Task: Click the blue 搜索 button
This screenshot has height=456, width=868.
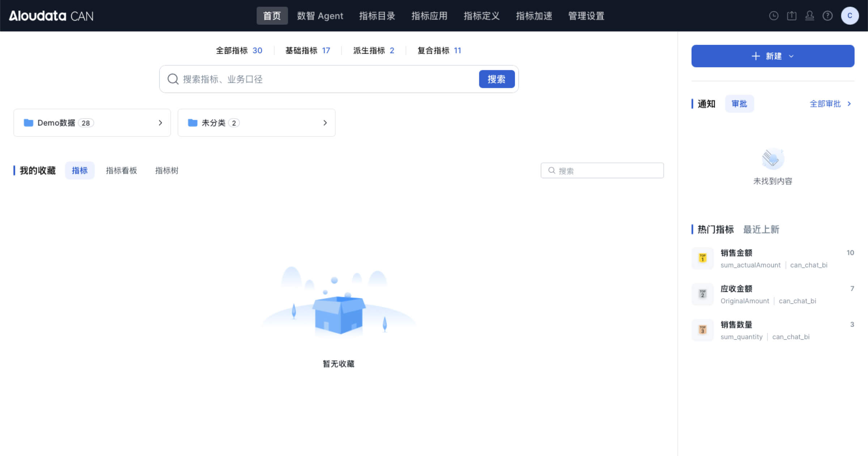Action: tap(497, 79)
